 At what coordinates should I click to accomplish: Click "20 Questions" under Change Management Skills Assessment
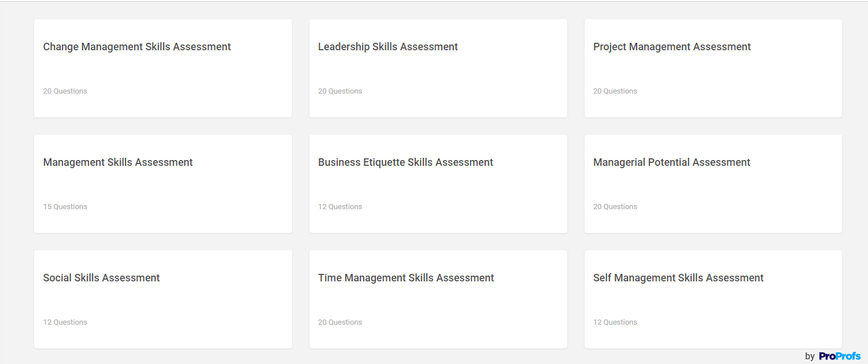point(65,91)
